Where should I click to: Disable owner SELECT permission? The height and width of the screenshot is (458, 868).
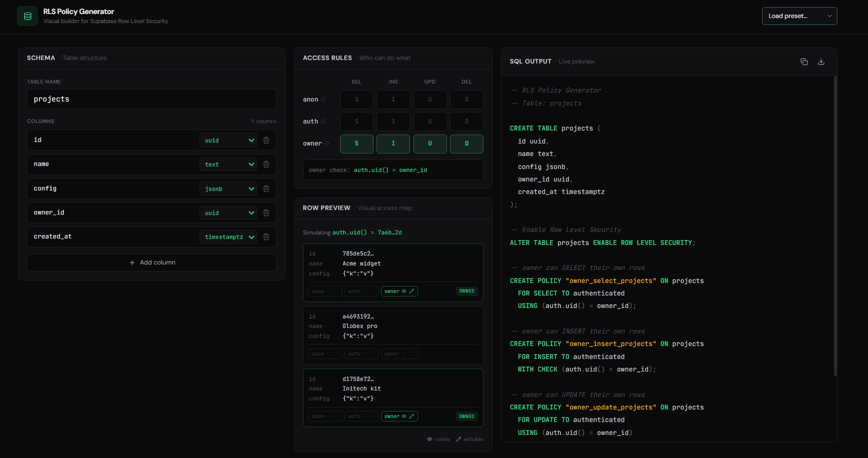356,143
